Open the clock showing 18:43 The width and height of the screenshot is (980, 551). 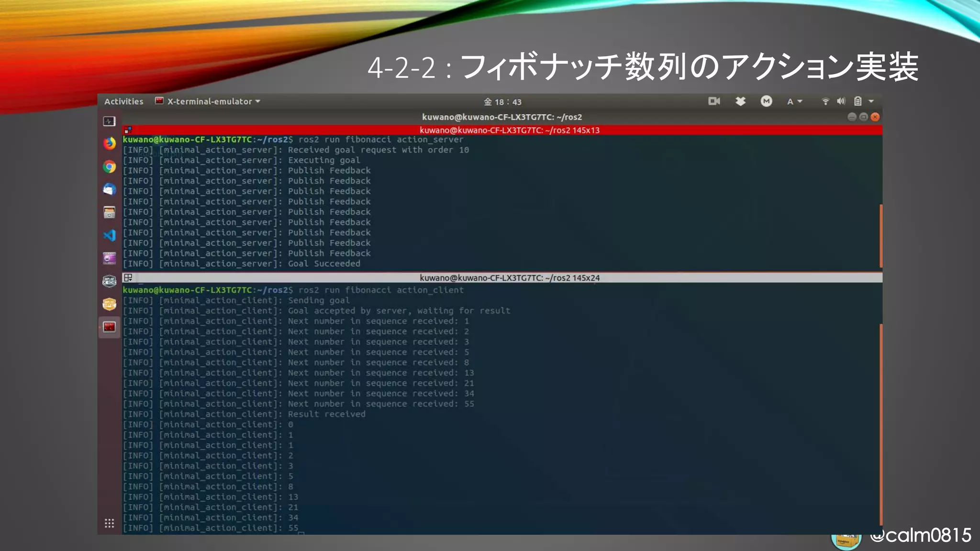click(x=502, y=102)
